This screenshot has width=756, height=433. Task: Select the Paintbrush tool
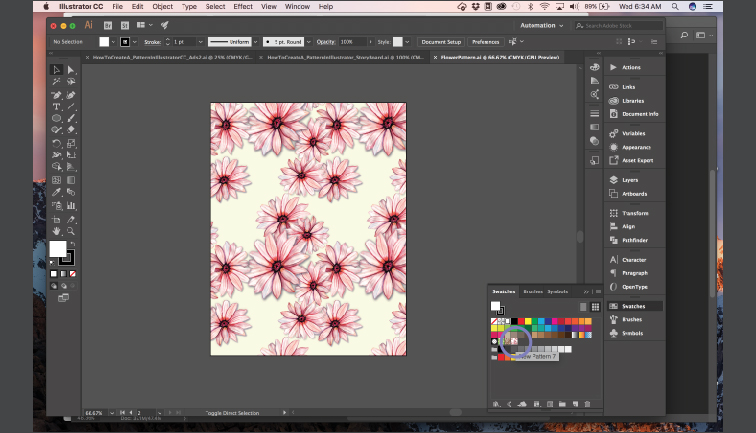pyautogui.click(x=71, y=118)
